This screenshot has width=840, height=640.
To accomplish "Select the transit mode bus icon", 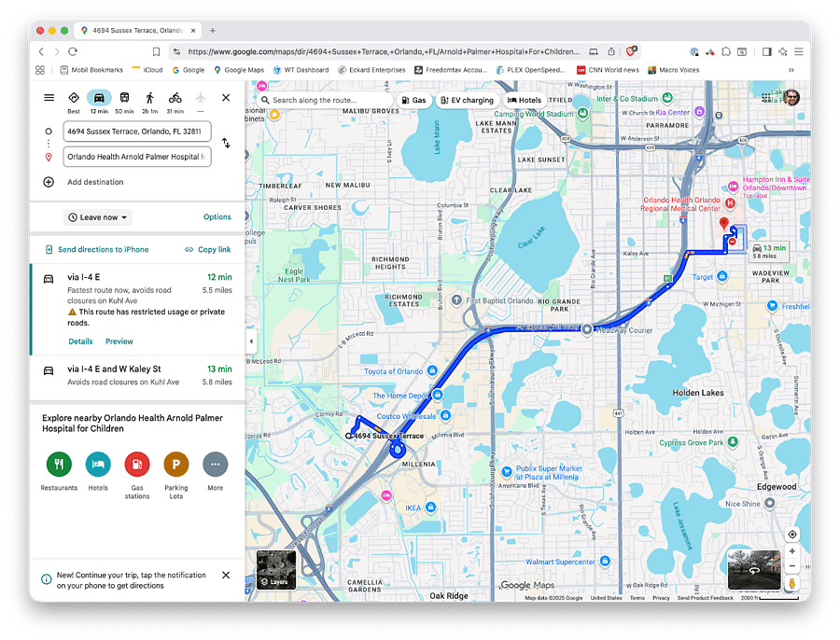I will click(124, 97).
